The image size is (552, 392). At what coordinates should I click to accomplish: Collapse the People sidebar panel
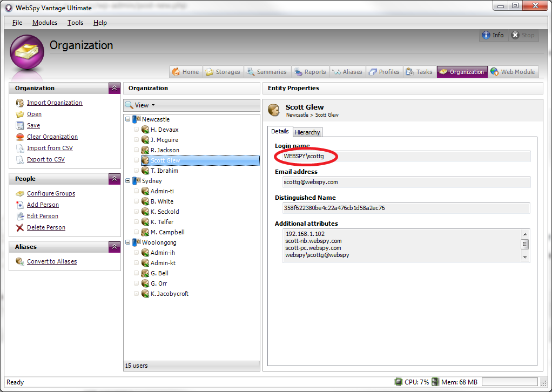pos(115,179)
